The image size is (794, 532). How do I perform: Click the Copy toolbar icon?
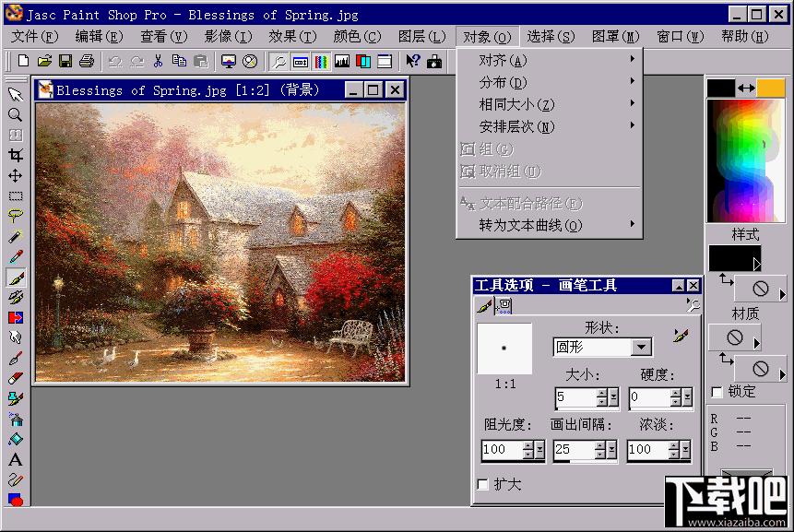tap(179, 61)
